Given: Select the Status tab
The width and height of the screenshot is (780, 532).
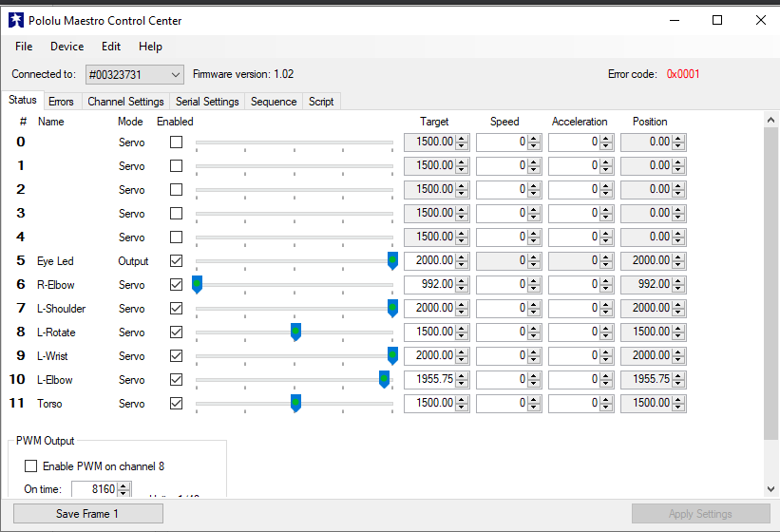Looking at the screenshot, I should click(x=23, y=100).
